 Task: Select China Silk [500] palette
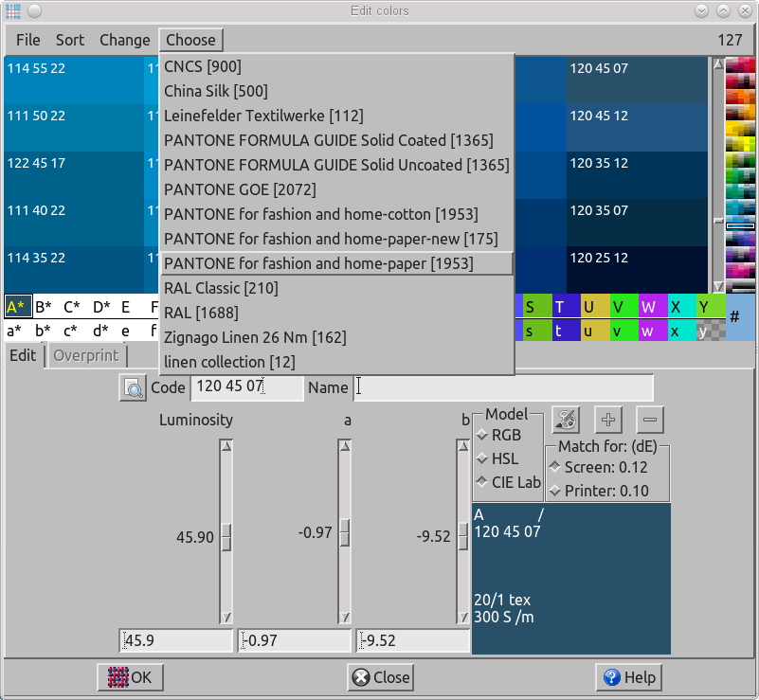pos(336,92)
